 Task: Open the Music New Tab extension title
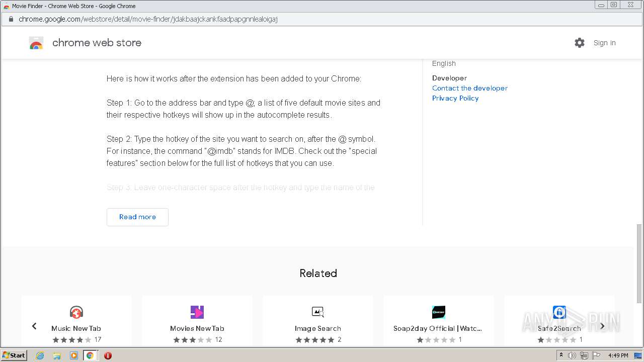coord(76,328)
